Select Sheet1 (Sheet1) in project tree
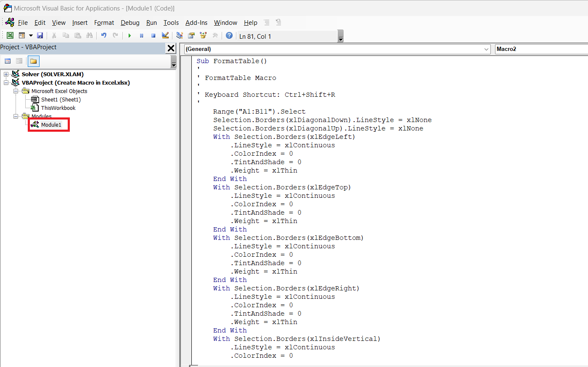Viewport: 588px width, 367px height. click(x=61, y=99)
